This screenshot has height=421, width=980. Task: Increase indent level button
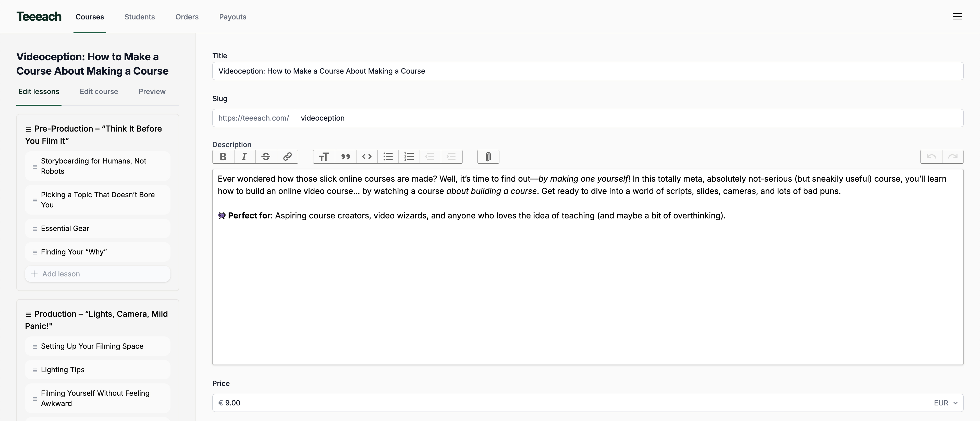pyautogui.click(x=451, y=156)
